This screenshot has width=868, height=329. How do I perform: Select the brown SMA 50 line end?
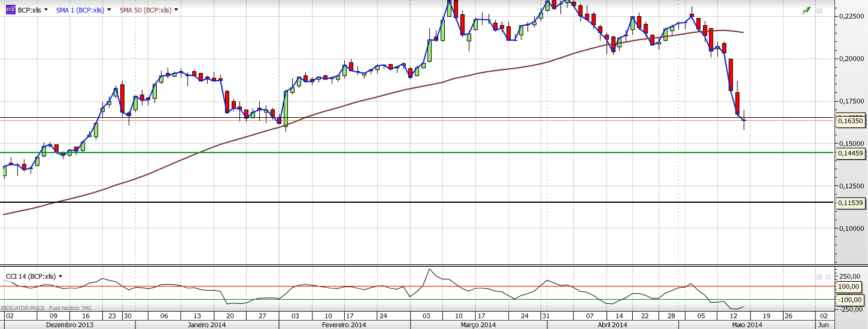tap(743, 32)
